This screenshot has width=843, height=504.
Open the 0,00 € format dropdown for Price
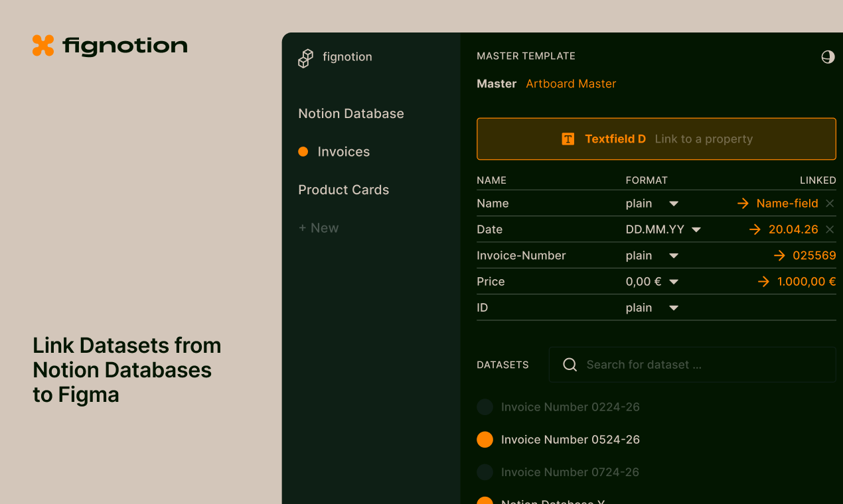pyautogui.click(x=674, y=282)
